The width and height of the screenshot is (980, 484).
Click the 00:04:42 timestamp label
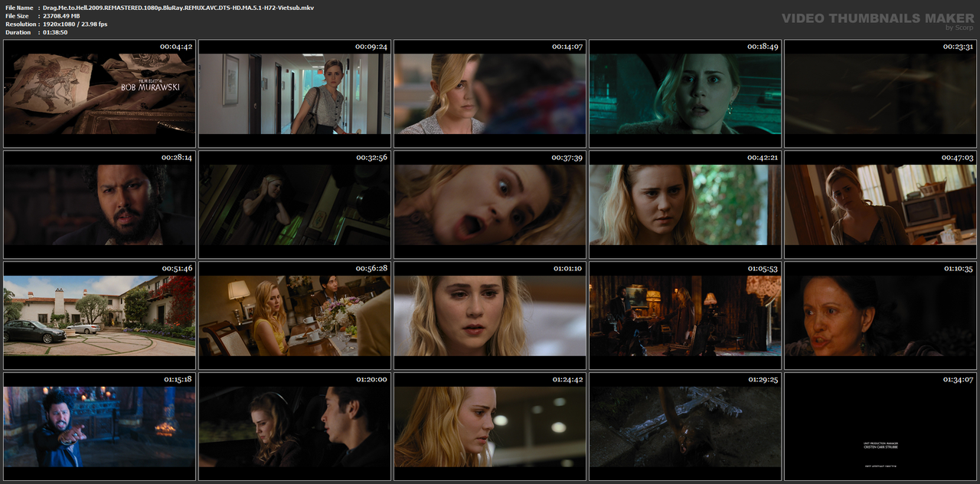coord(176,47)
